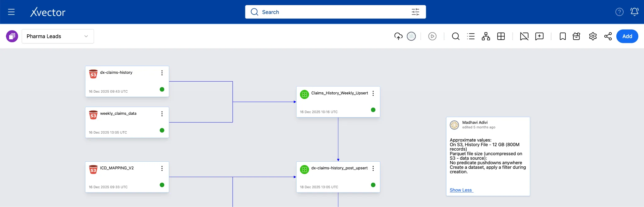The height and width of the screenshot is (207, 644).
Task: Click Madhavi Adivi avatar in comment
Action: [x=454, y=125]
